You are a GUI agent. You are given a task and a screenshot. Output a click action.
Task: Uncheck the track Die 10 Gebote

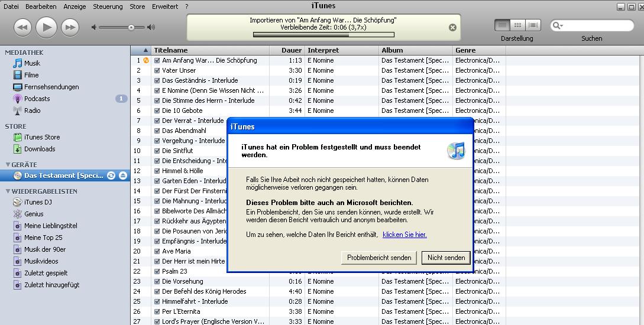pos(157,110)
